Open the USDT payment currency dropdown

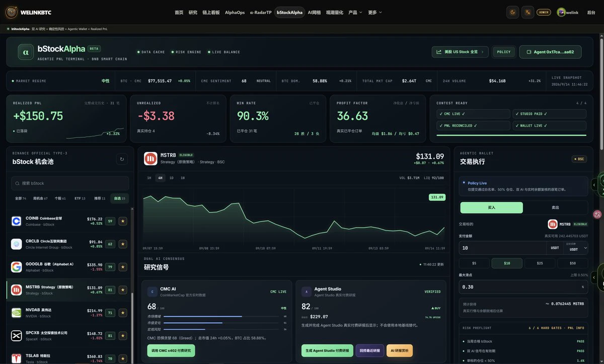point(575,248)
